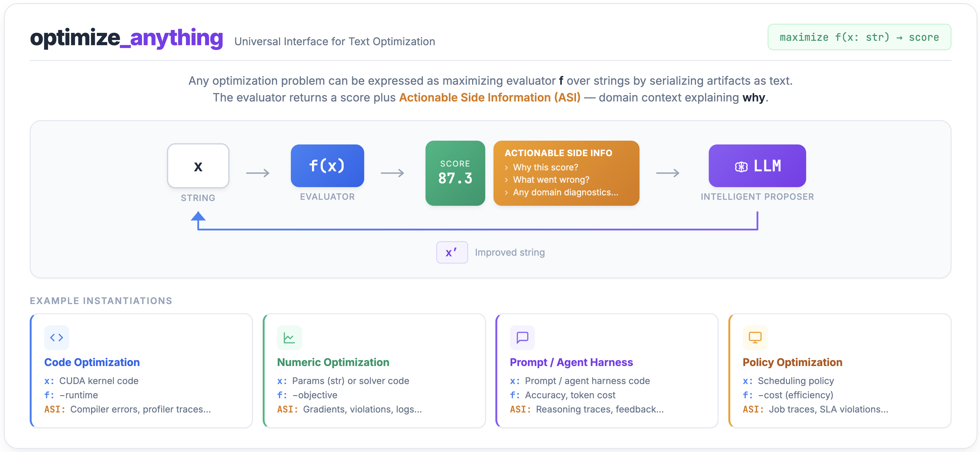Expand 'Any domain diagnostics...' chevron item
Viewport: 980px width, 452px height.
click(506, 192)
